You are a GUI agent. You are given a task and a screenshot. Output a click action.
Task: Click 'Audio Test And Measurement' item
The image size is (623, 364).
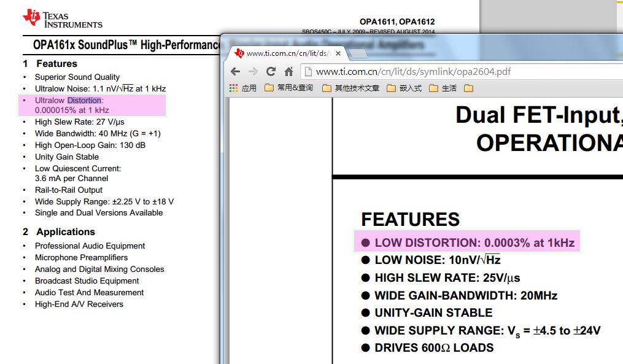89,292
